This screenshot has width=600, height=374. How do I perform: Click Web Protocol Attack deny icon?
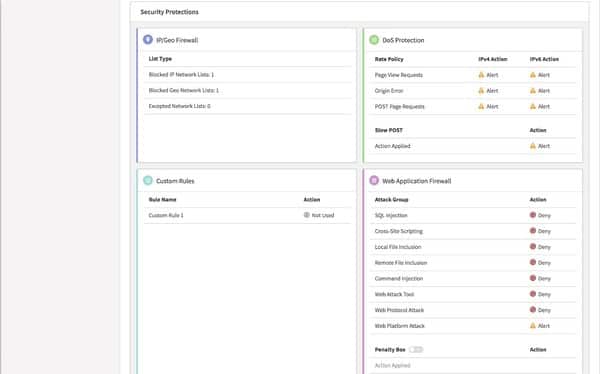point(533,309)
